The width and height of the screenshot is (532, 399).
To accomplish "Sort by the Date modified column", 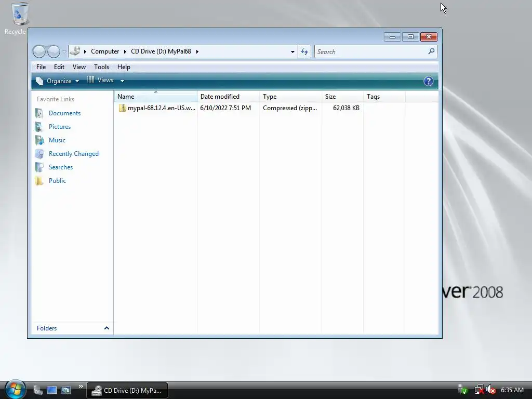I will click(x=228, y=96).
